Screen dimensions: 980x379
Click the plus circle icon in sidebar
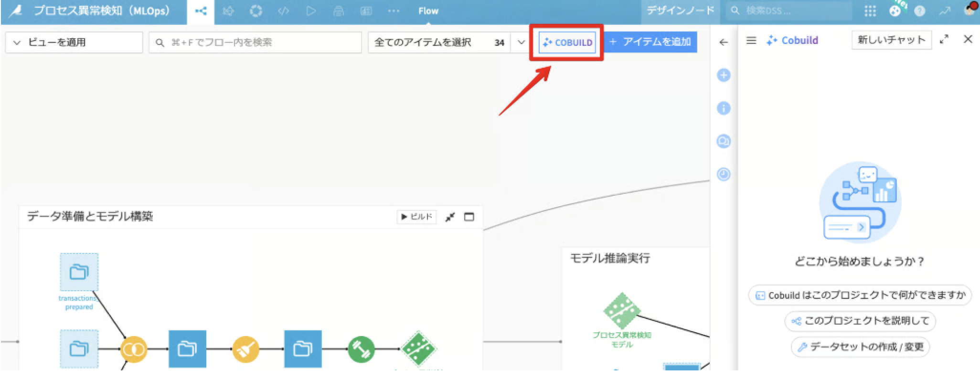tap(724, 75)
